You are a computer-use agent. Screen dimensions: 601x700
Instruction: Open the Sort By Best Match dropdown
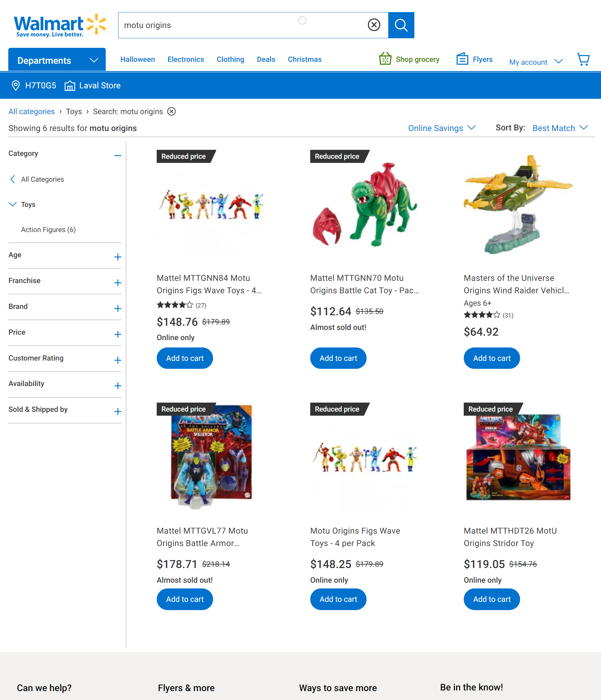[x=560, y=128]
